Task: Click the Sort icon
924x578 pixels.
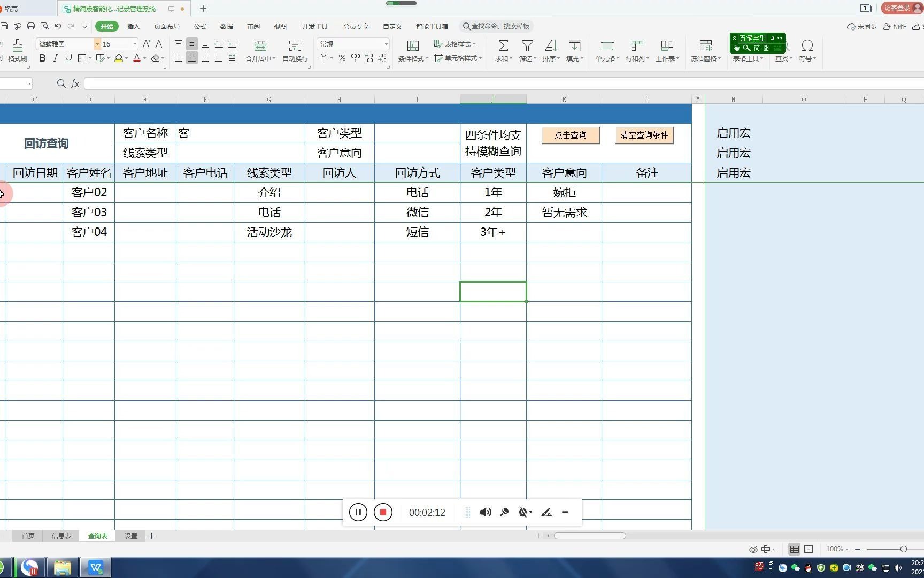Action: tap(551, 45)
